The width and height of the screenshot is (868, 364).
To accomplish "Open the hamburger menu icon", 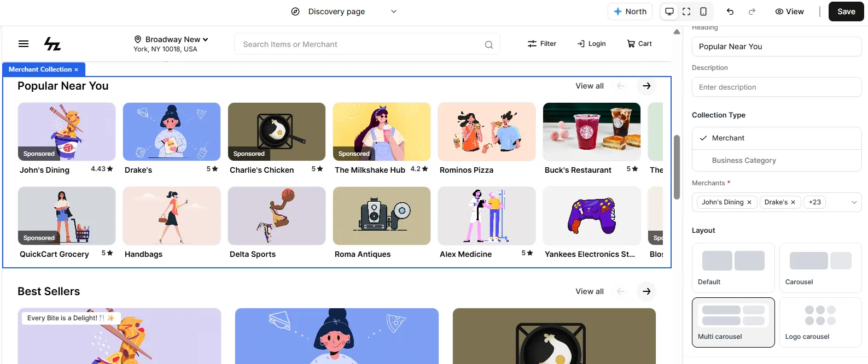I will point(24,44).
